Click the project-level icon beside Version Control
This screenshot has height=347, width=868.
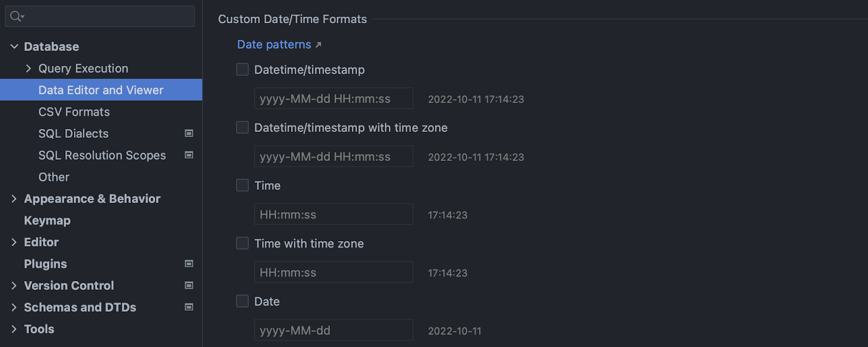[x=189, y=285]
